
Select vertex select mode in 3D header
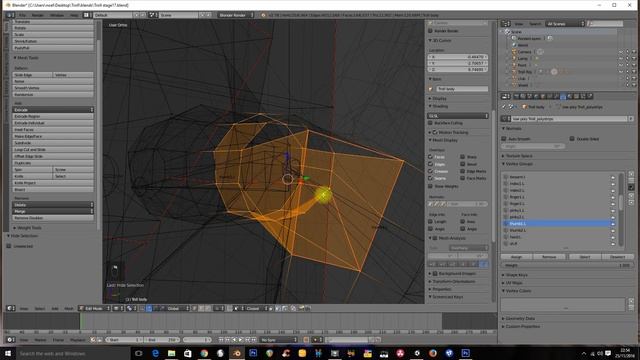(x=194, y=308)
